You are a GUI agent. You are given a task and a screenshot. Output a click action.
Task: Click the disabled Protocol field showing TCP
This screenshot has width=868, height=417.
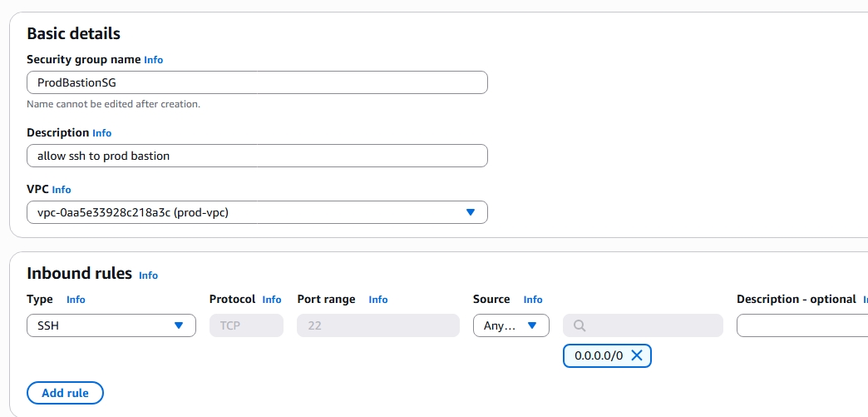pyautogui.click(x=246, y=325)
